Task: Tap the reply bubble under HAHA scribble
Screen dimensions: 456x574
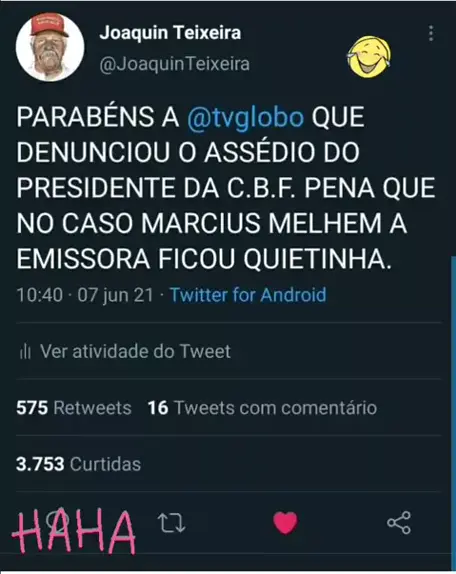Action: coord(58,522)
